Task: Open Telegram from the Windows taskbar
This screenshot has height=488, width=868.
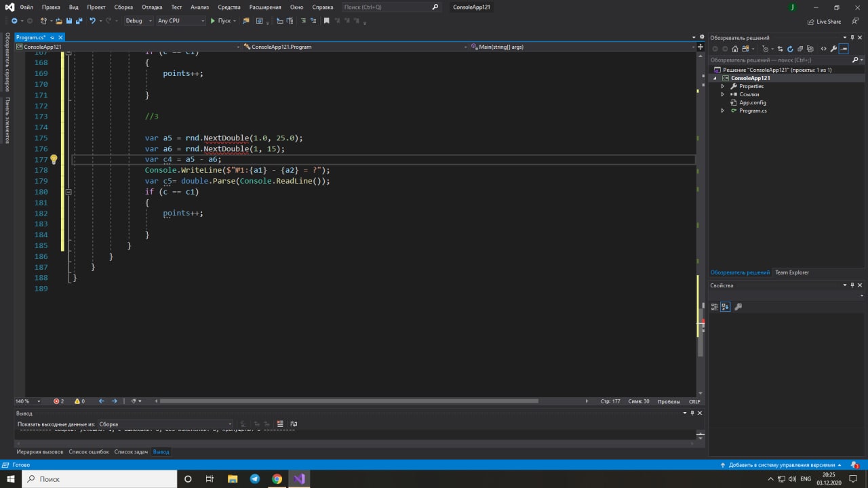Action: 255,479
